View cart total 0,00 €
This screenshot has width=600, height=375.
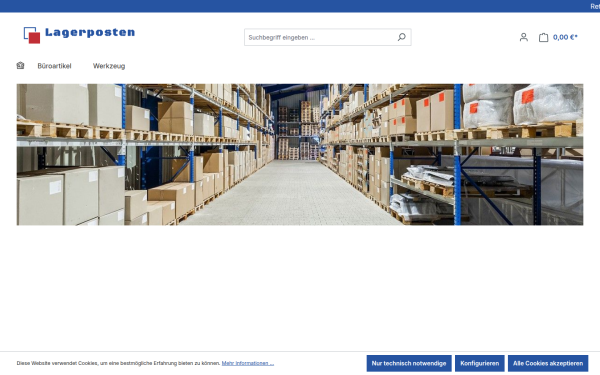(565, 37)
